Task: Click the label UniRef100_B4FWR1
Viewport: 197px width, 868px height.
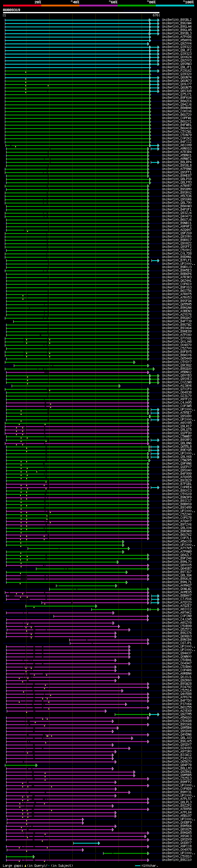Action: (x=177, y=125)
